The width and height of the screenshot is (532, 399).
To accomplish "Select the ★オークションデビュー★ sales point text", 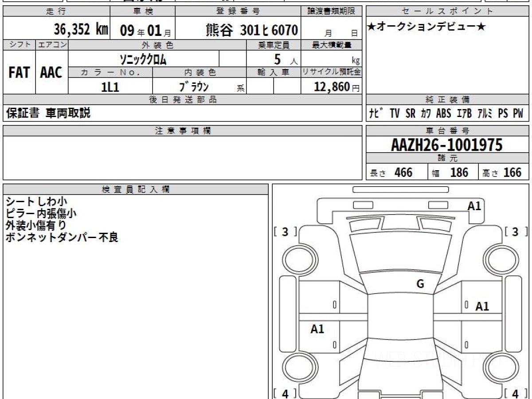I will point(426,27).
